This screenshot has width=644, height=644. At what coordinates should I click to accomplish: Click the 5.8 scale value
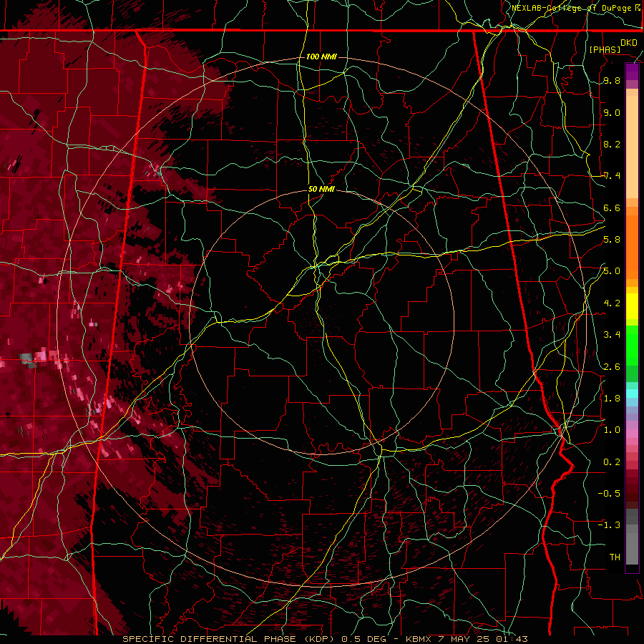(x=612, y=240)
